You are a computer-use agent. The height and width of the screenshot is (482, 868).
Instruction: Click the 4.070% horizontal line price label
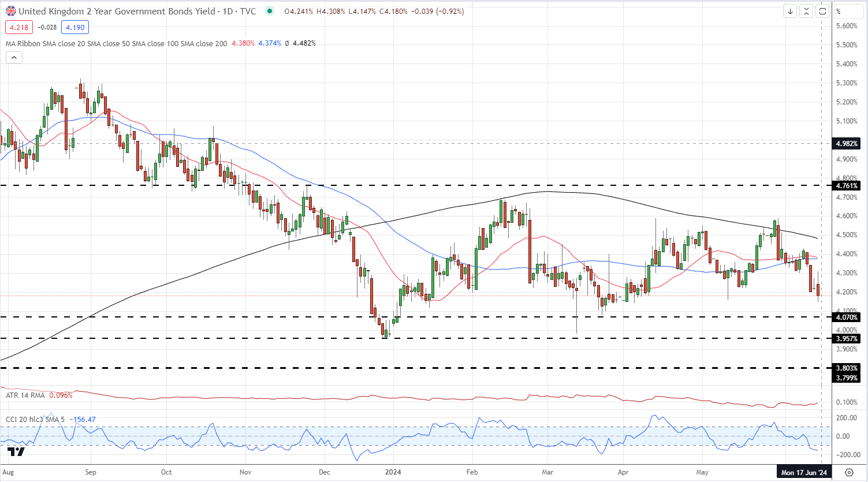[847, 317]
